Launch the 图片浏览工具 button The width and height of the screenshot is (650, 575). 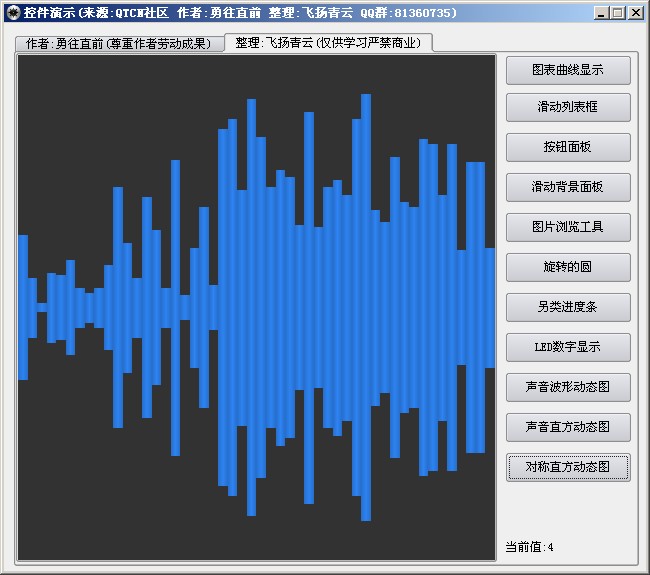[568, 227]
